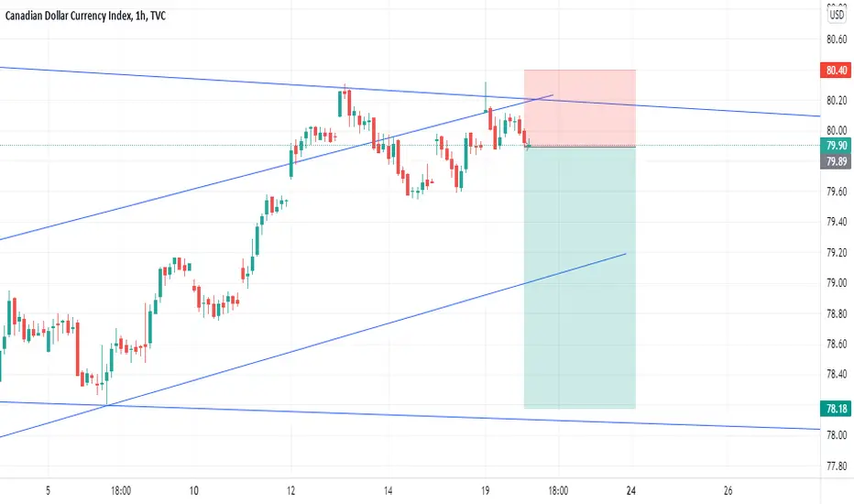Click the Canadian Dollar Currency Index title
The height and width of the screenshot is (504, 854).
click(x=69, y=16)
